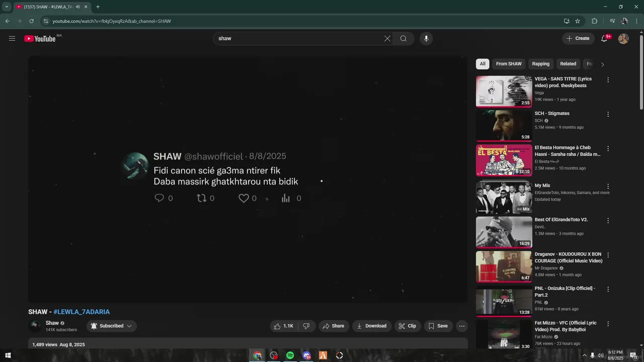Open a new browser tab

[98, 7]
